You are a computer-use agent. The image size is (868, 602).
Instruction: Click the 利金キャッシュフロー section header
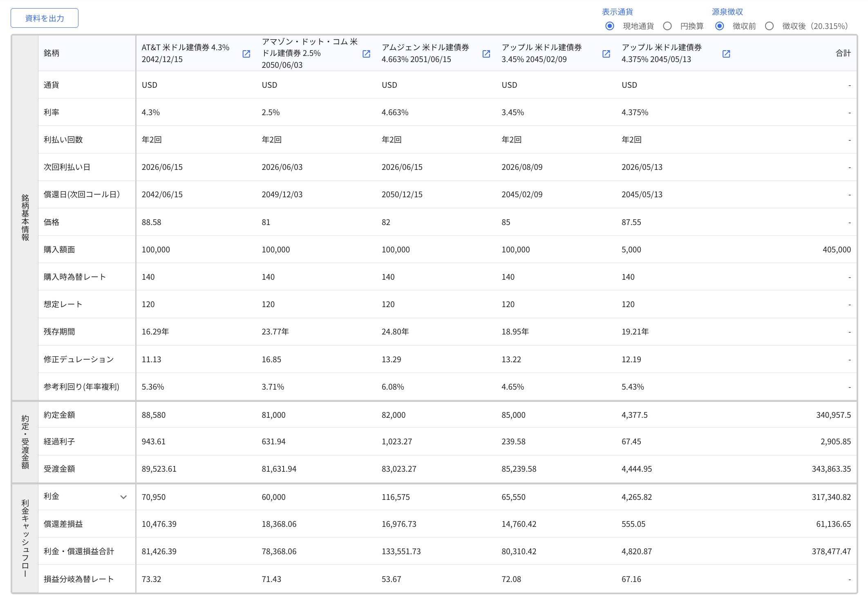click(25, 538)
